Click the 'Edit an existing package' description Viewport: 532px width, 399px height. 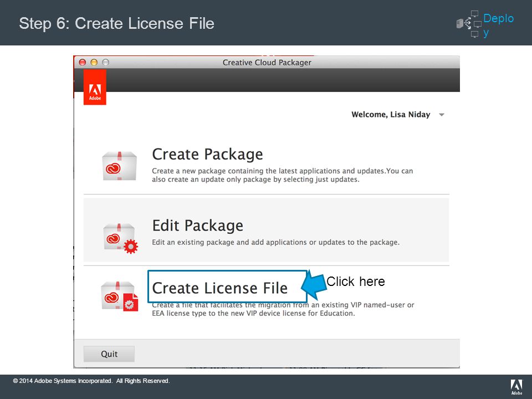coord(275,242)
